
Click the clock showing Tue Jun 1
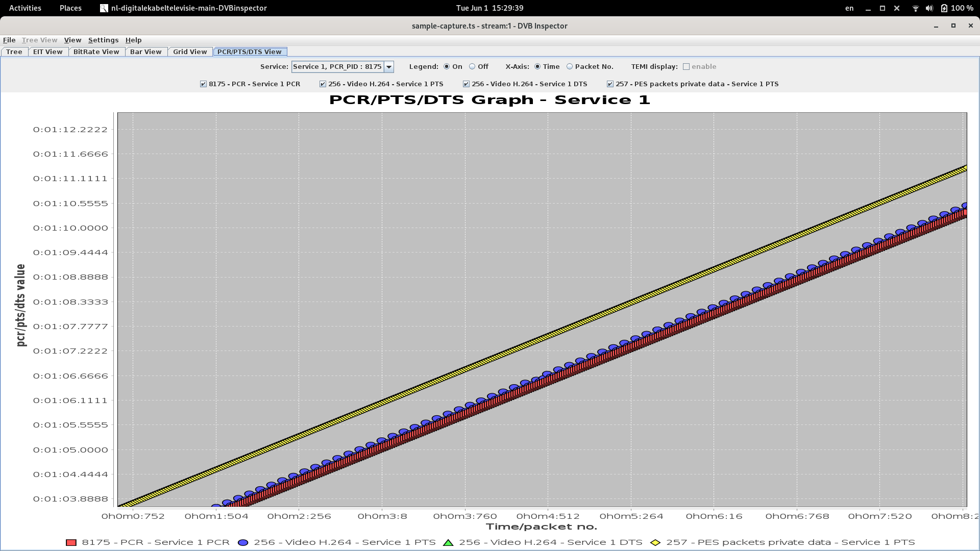coord(489,8)
